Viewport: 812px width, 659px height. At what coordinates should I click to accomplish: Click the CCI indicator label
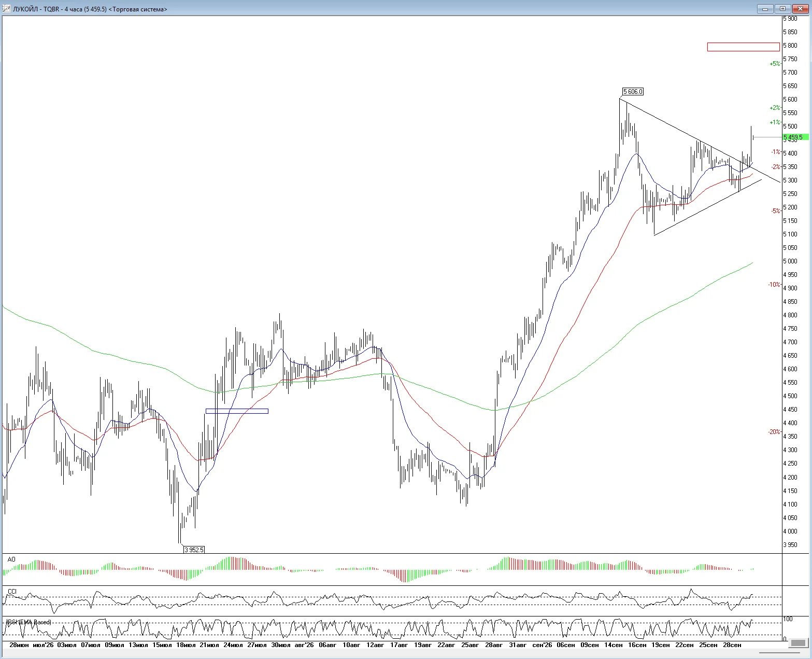tap(12, 591)
